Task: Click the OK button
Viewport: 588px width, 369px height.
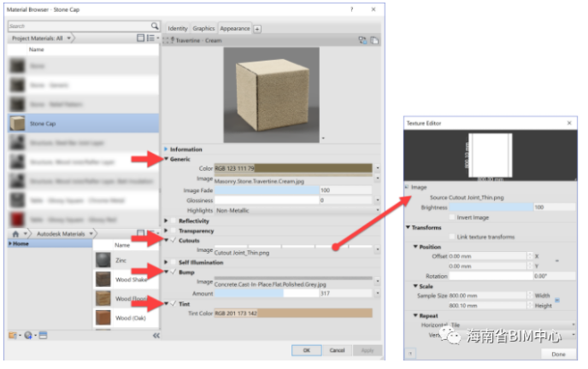Action: 306,350
